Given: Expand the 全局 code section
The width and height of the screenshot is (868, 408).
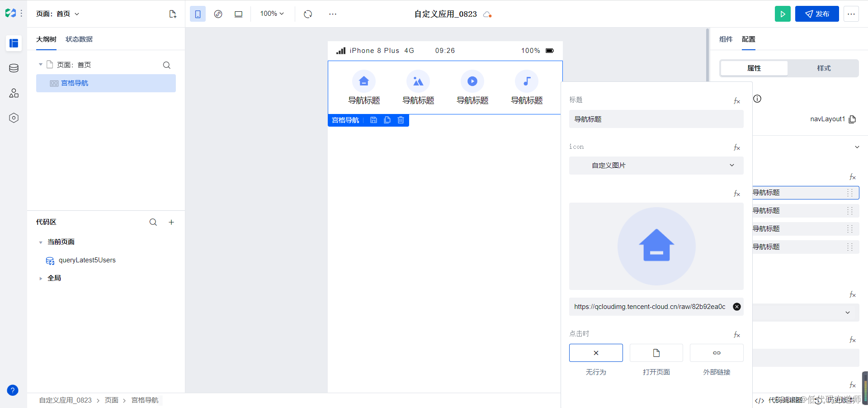Looking at the screenshot, I should pyautogui.click(x=41, y=279).
